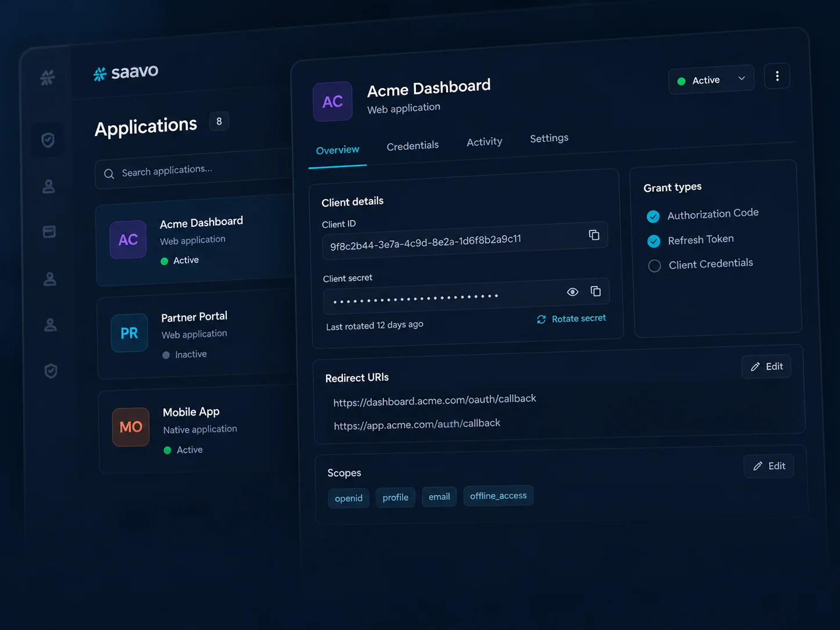Select the Acme Dashboard card in list

click(195, 241)
